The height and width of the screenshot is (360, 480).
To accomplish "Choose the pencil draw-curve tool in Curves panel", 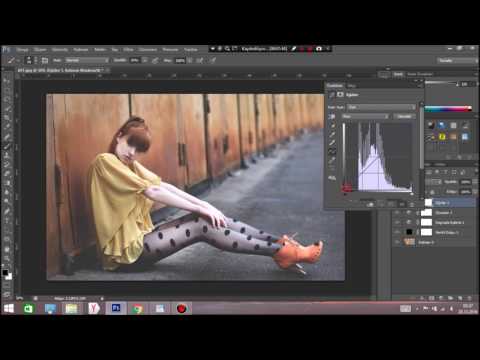I will coord(332,160).
